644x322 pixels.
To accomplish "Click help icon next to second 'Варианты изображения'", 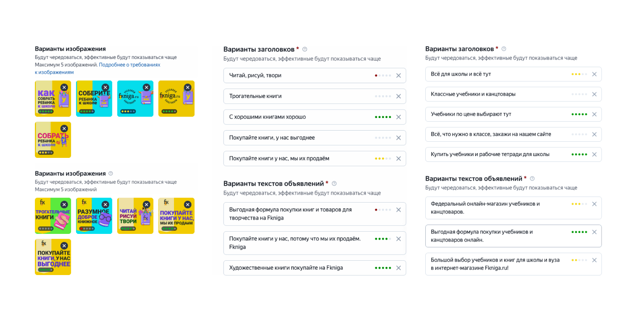I will pyautogui.click(x=111, y=173).
